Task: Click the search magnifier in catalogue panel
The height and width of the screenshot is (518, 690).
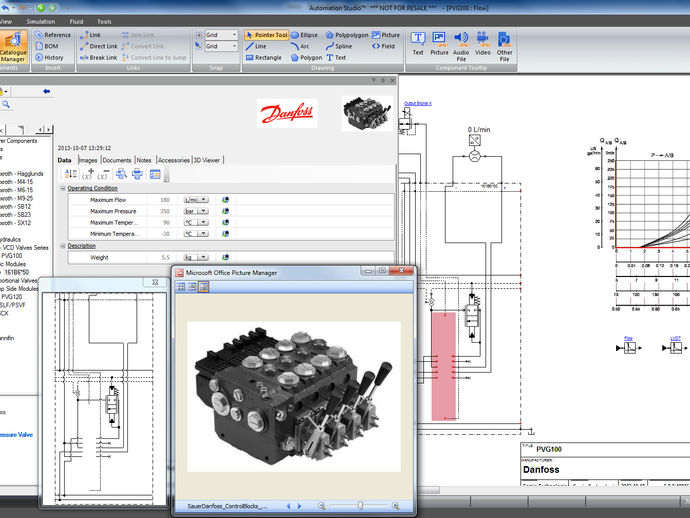Action: [6, 104]
